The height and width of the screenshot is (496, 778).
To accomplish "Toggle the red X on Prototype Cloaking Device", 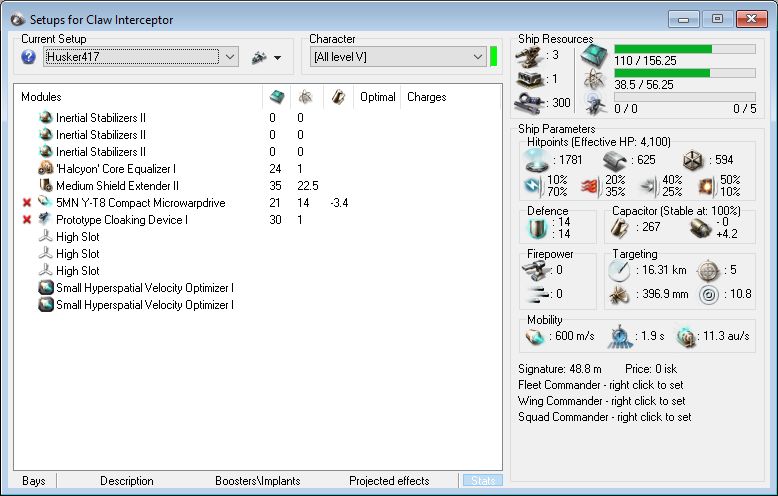I will pyautogui.click(x=27, y=219).
